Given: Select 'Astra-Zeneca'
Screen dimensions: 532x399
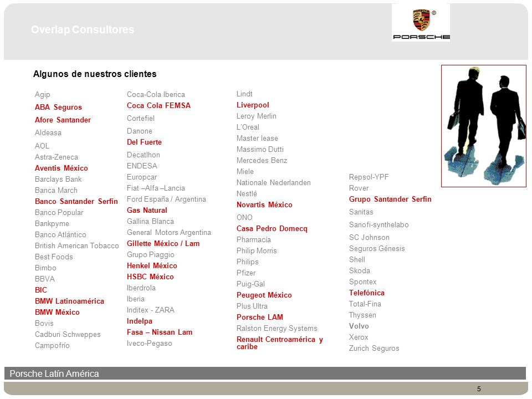Looking at the screenshot, I should tap(57, 157).
